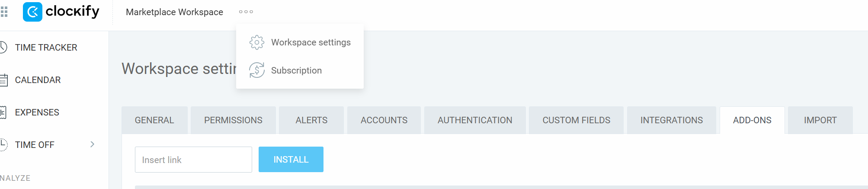Open the Custom Fields tab
The image size is (868, 189).
576,120
